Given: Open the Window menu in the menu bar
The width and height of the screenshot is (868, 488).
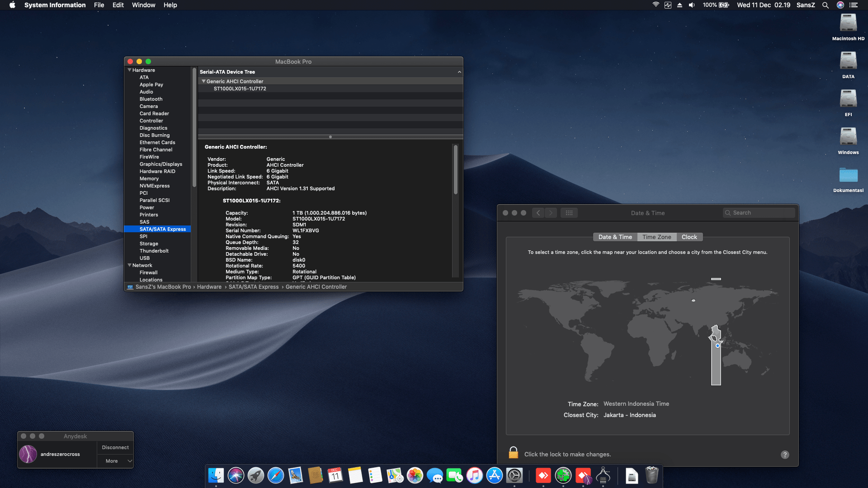Looking at the screenshot, I should point(143,5).
